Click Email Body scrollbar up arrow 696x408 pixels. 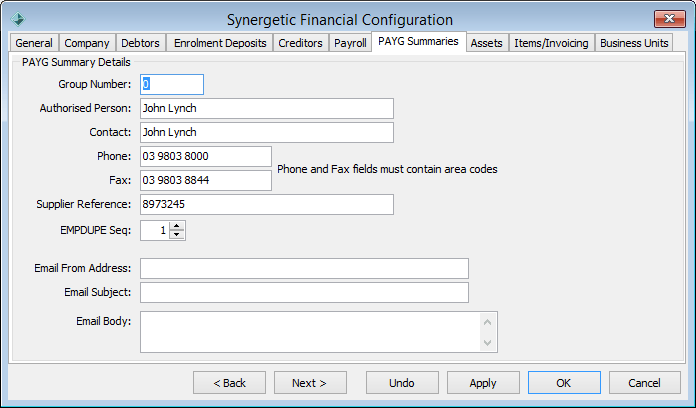pos(487,322)
